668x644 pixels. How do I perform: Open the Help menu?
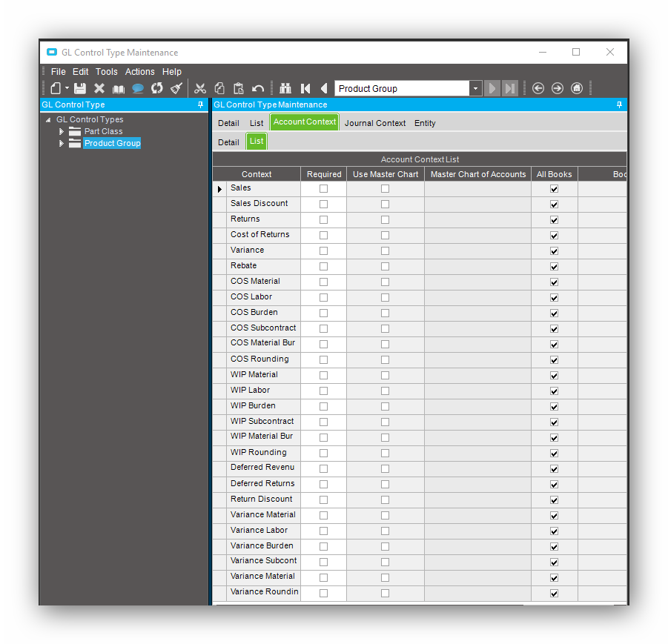pos(172,72)
